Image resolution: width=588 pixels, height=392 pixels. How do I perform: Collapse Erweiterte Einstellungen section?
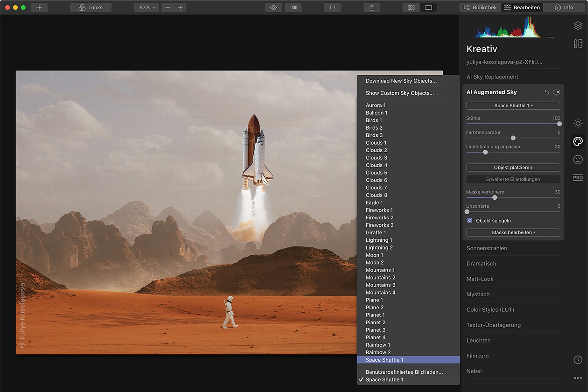513,179
